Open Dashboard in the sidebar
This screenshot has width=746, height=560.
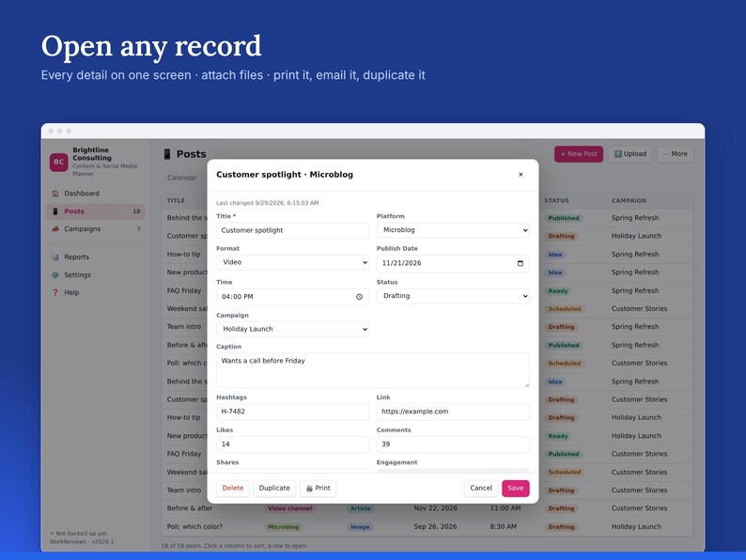click(x=96, y=194)
